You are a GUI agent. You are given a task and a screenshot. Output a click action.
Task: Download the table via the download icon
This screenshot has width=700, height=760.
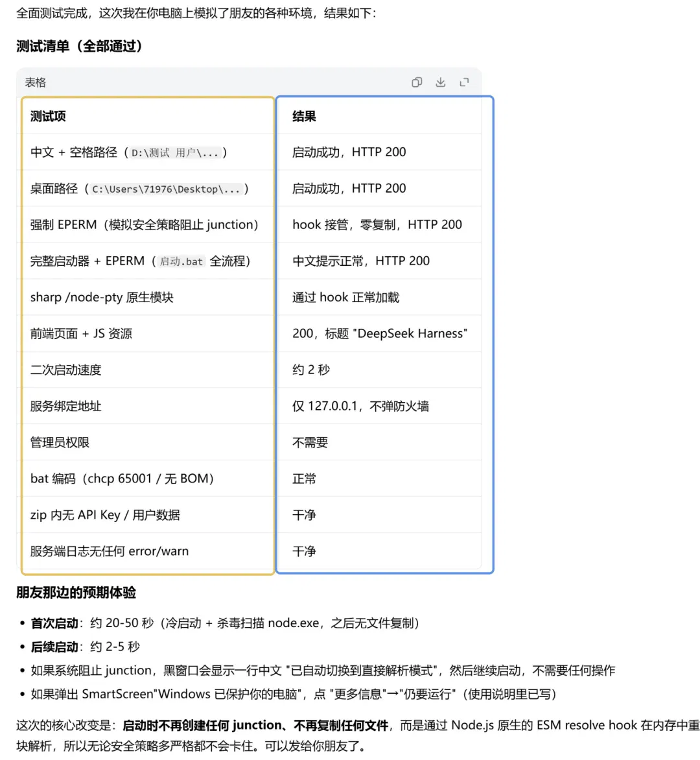tap(440, 82)
